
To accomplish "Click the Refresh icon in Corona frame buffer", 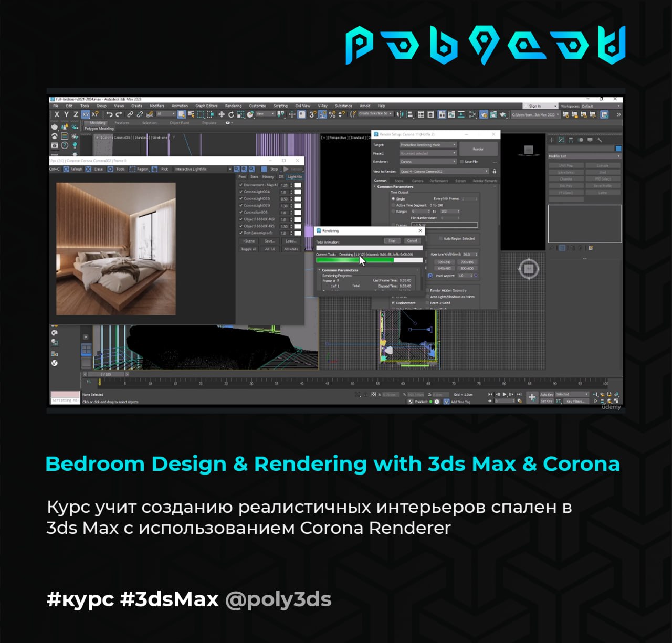I will pos(66,170).
